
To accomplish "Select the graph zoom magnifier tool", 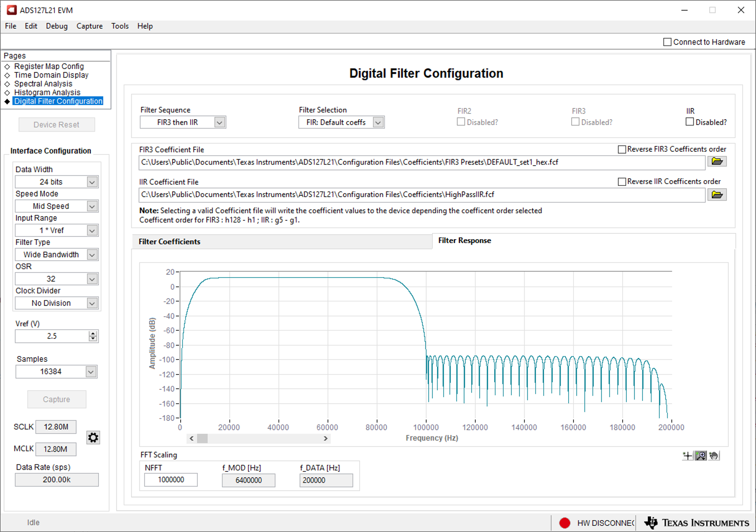I will click(x=701, y=455).
